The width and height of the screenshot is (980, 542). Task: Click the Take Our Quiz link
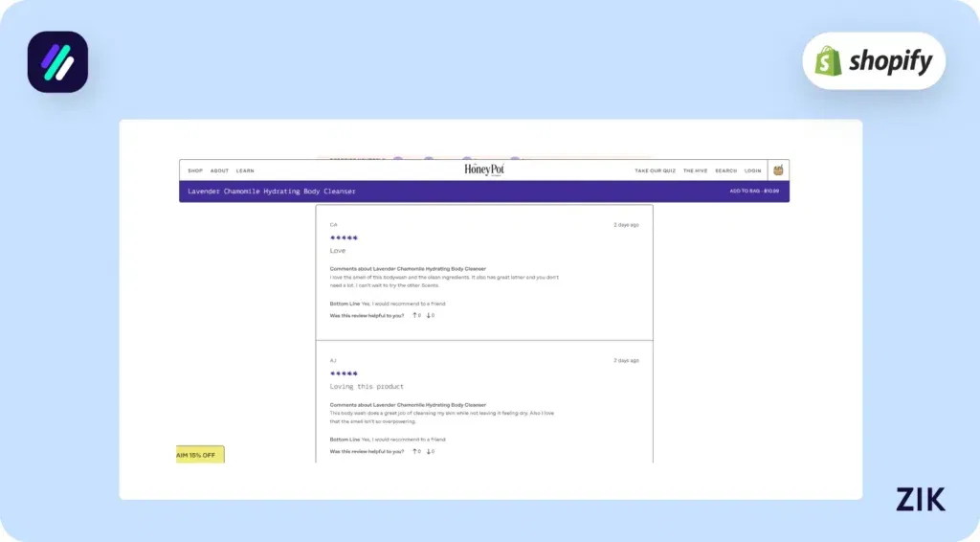(655, 170)
